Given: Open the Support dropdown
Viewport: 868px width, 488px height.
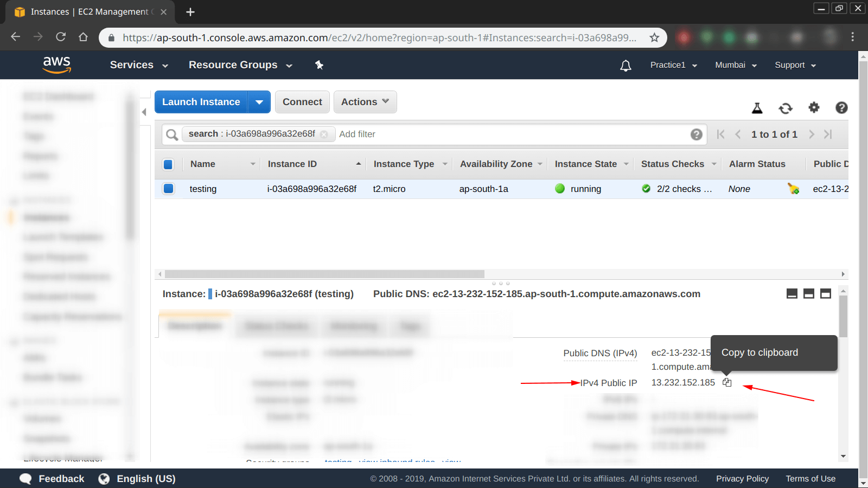Looking at the screenshot, I should [795, 65].
